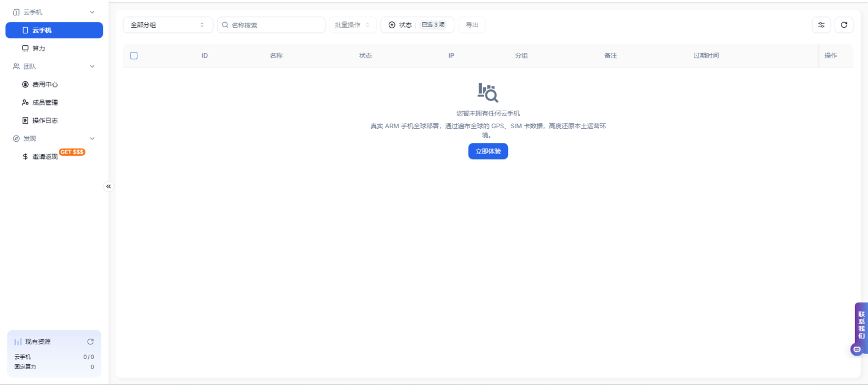Collapse the 团队 sidebar section

point(92,66)
